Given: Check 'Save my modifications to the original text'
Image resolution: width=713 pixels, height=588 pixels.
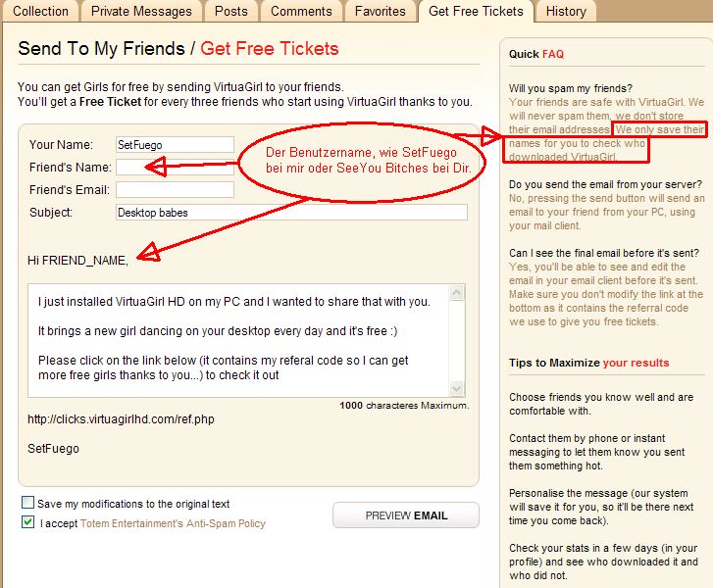Looking at the screenshot, I should tap(27, 502).
